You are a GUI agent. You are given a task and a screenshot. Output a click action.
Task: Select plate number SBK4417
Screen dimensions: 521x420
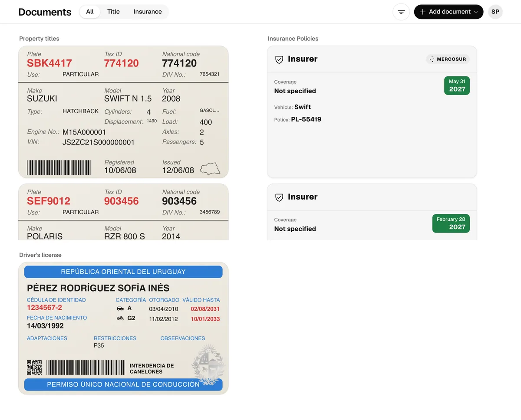(49, 63)
